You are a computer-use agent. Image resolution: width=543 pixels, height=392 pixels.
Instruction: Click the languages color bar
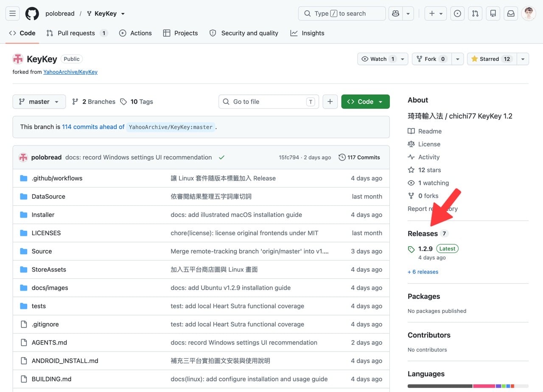[x=468, y=386]
